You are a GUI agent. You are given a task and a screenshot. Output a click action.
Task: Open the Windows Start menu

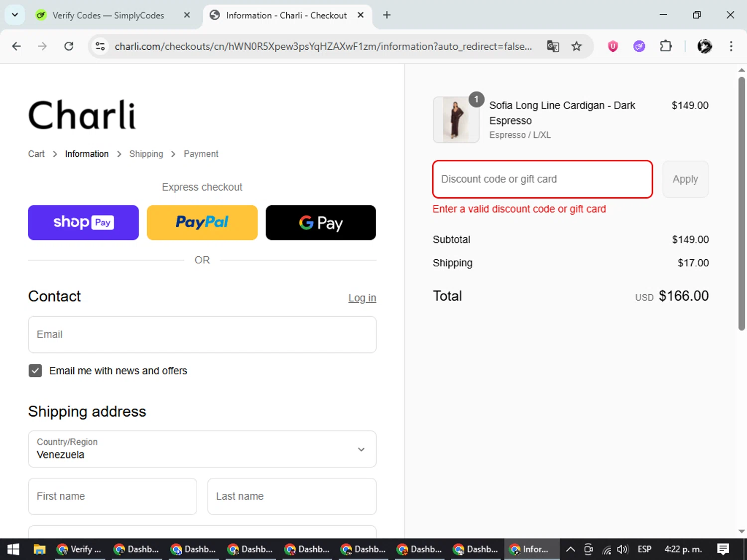click(x=13, y=549)
